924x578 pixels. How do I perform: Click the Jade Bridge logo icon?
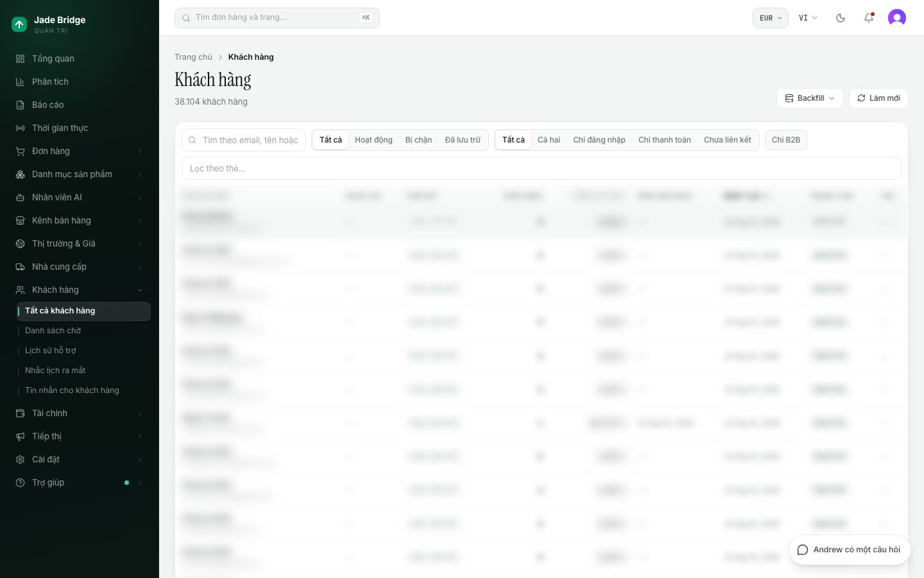(x=19, y=24)
